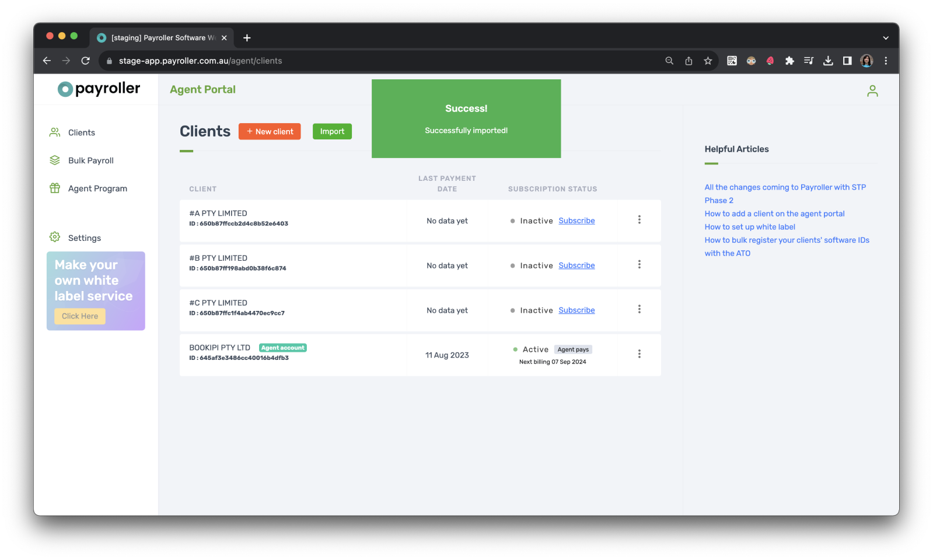Click the Agent Portal heading

click(202, 89)
